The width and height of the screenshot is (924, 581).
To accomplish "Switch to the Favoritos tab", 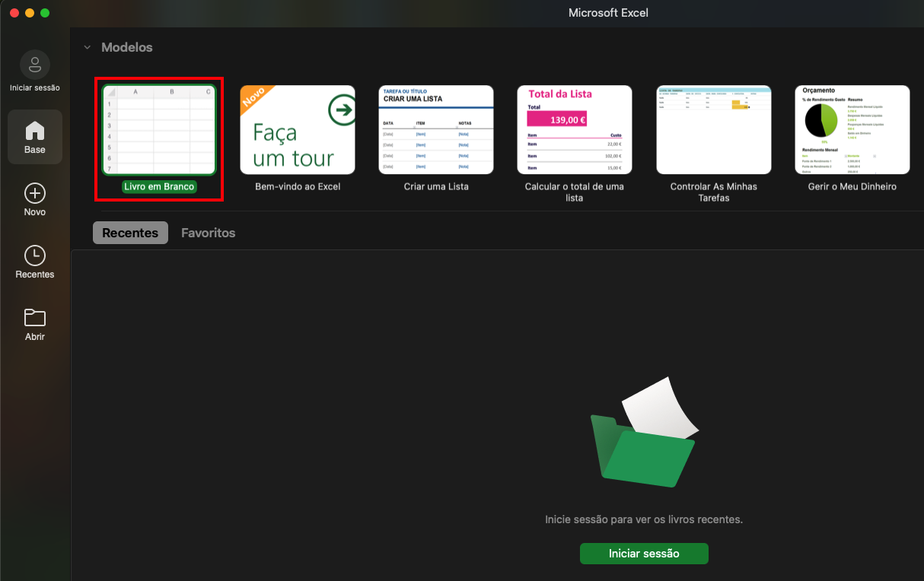I will tap(208, 233).
